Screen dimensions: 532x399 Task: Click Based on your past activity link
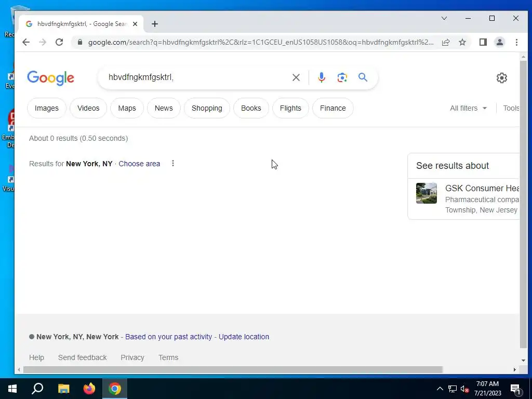(169, 337)
